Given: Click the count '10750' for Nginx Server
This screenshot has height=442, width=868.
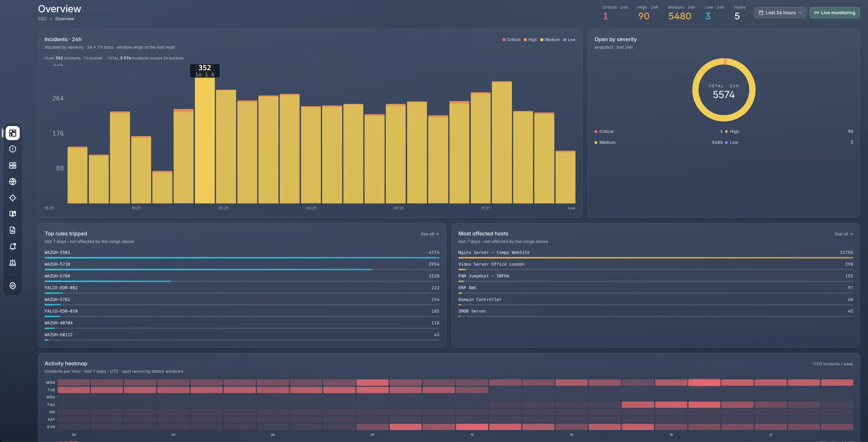Looking at the screenshot, I should tap(846, 253).
